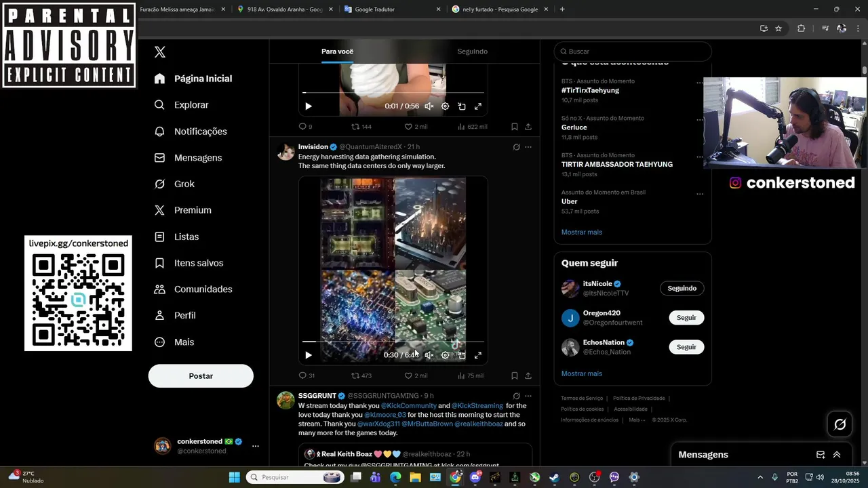Open Invisidon profile name link
Image resolution: width=868 pixels, height=488 pixels.
(x=313, y=146)
